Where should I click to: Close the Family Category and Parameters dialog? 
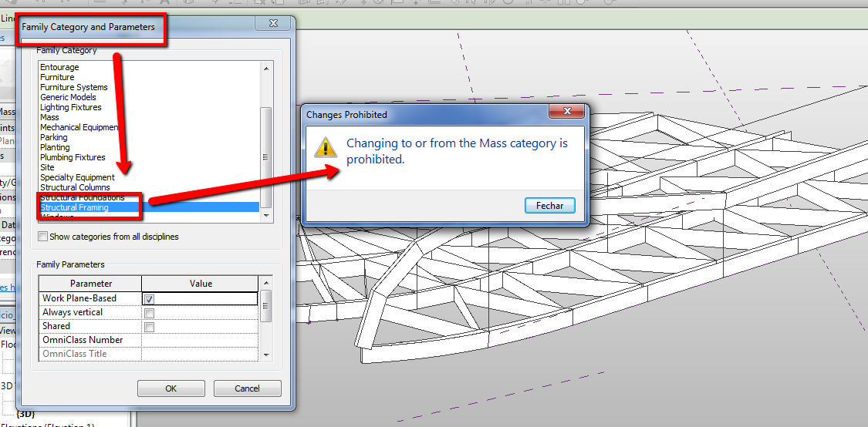point(272,24)
